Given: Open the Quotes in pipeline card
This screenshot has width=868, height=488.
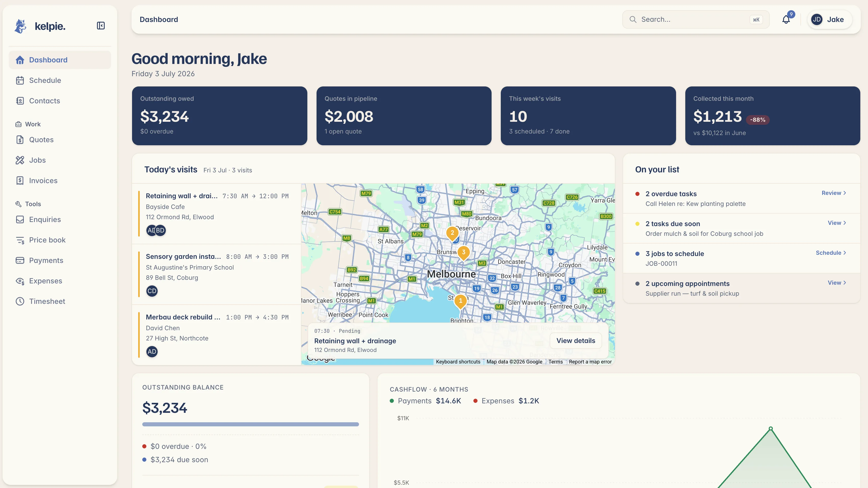Looking at the screenshot, I should coord(404,116).
